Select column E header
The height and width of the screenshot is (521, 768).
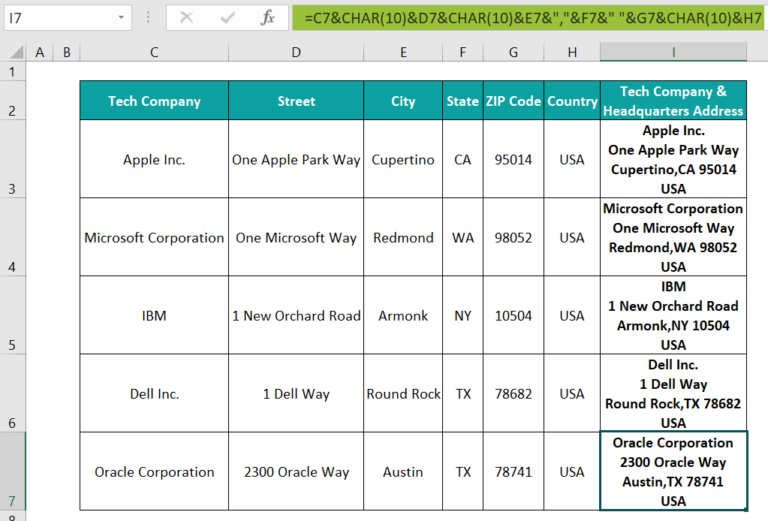pos(403,52)
